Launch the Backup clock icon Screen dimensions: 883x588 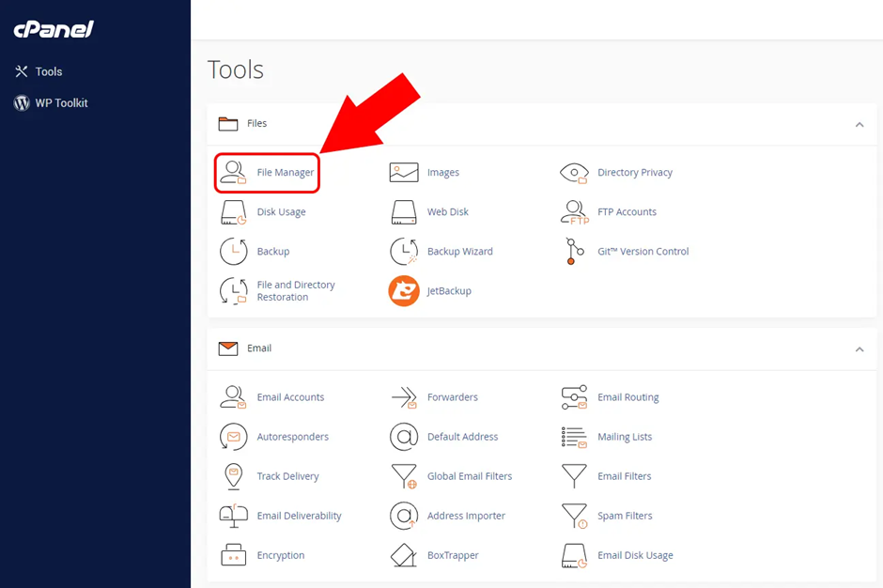[x=233, y=251]
